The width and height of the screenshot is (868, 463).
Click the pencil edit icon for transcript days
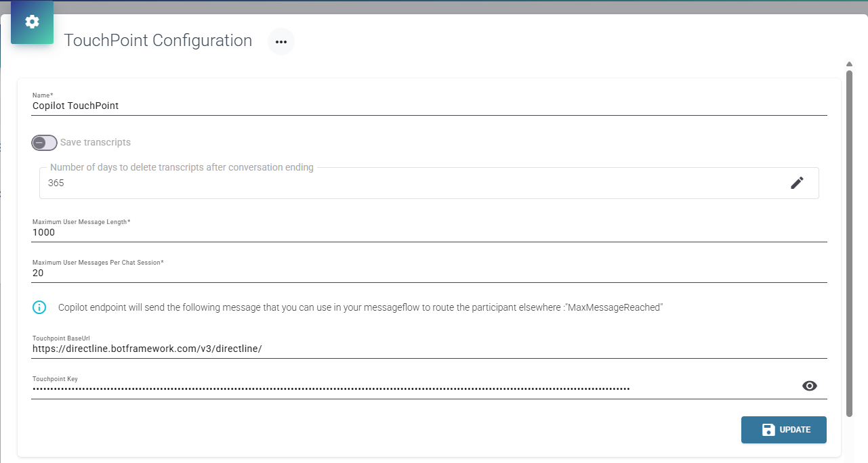(x=797, y=183)
